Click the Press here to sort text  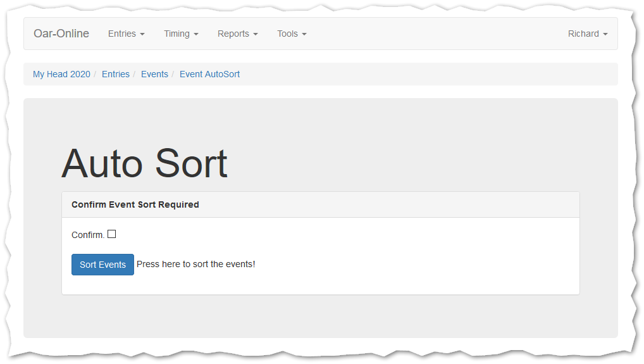(196, 264)
